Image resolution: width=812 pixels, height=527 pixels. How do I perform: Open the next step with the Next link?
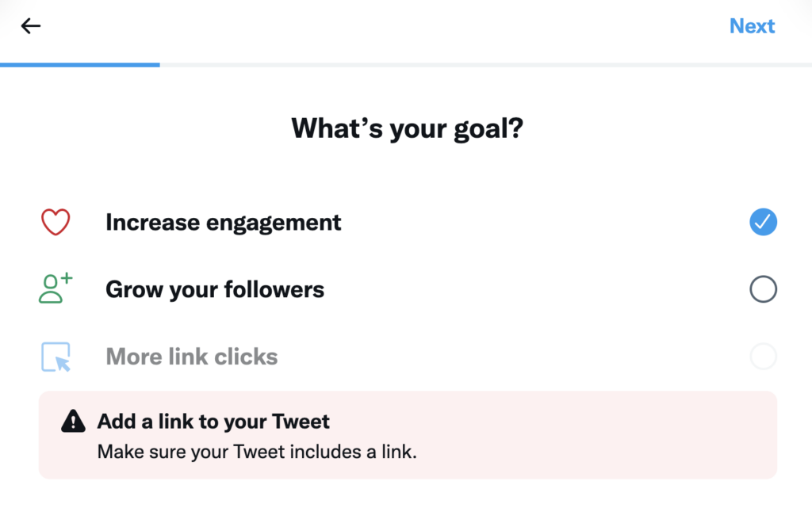pos(752,25)
